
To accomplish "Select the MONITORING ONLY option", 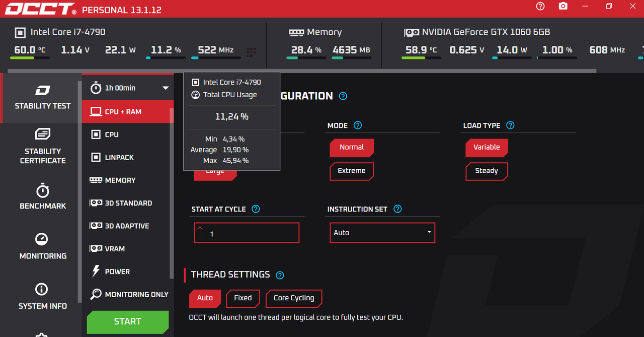I will 126,294.
